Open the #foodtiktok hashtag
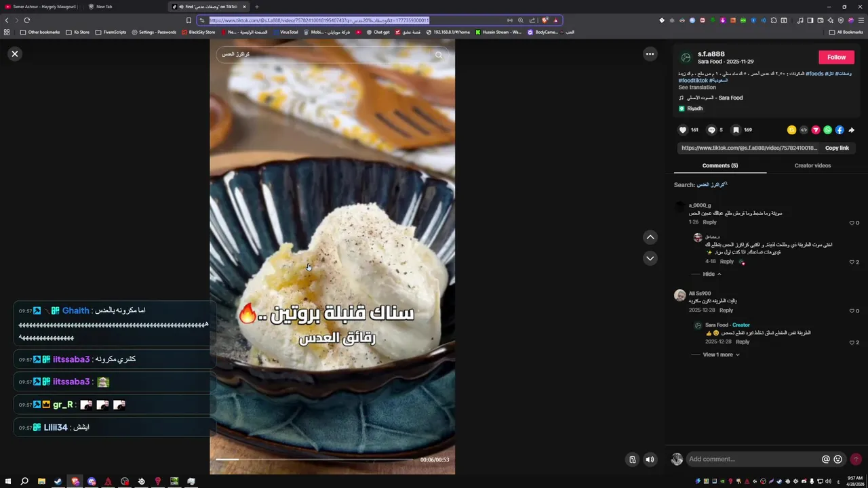Screen dimensions: 868x488 [692, 81]
